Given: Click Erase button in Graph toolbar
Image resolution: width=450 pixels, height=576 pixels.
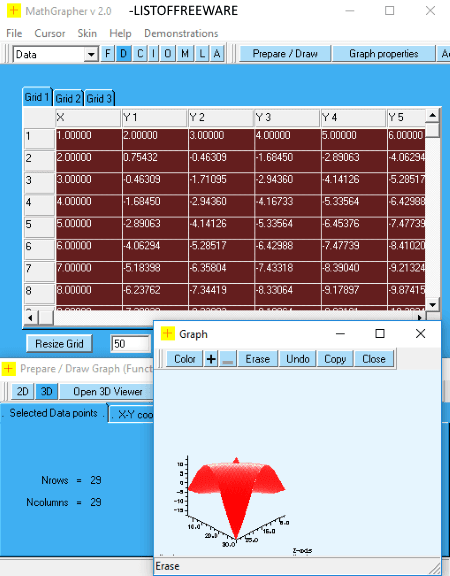Looking at the screenshot, I should click(x=258, y=359).
